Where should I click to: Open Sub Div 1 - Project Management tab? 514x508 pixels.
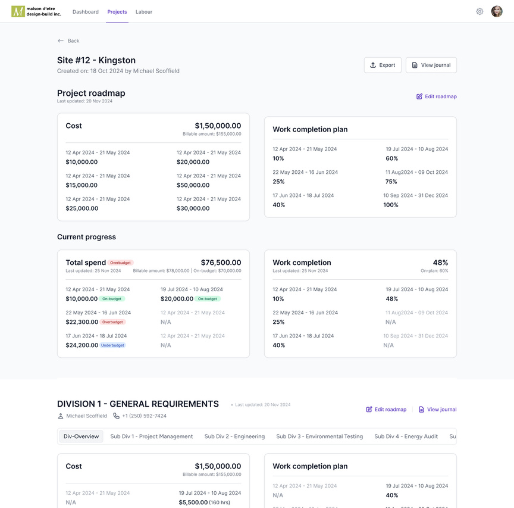click(152, 436)
